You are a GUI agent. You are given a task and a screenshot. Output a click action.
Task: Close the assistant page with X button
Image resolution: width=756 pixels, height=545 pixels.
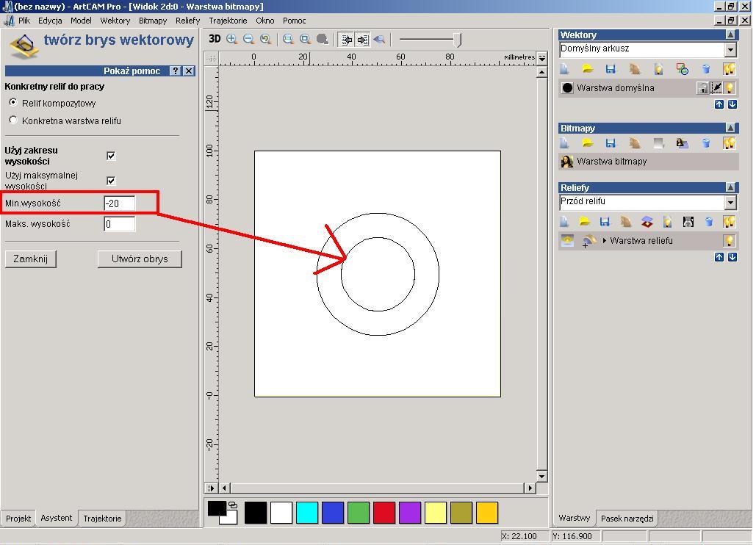pos(190,71)
